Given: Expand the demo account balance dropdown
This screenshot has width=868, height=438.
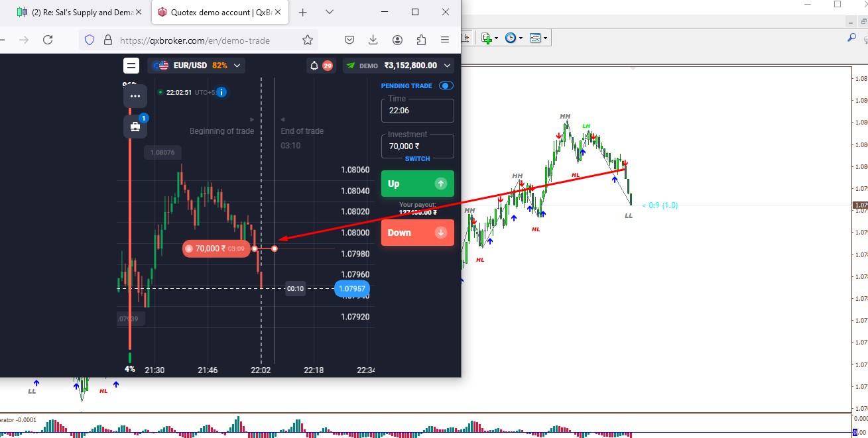Looking at the screenshot, I should point(399,66).
